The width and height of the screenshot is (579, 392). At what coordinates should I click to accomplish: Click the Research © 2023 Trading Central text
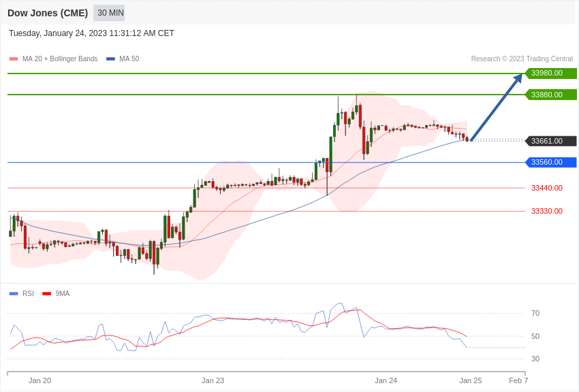[x=522, y=59]
